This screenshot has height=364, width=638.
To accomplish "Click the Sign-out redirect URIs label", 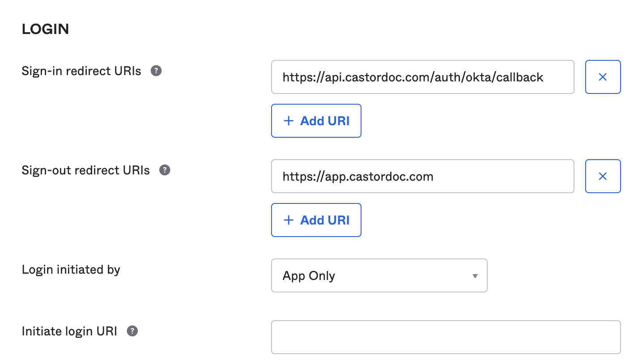I will tap(86, 170).
